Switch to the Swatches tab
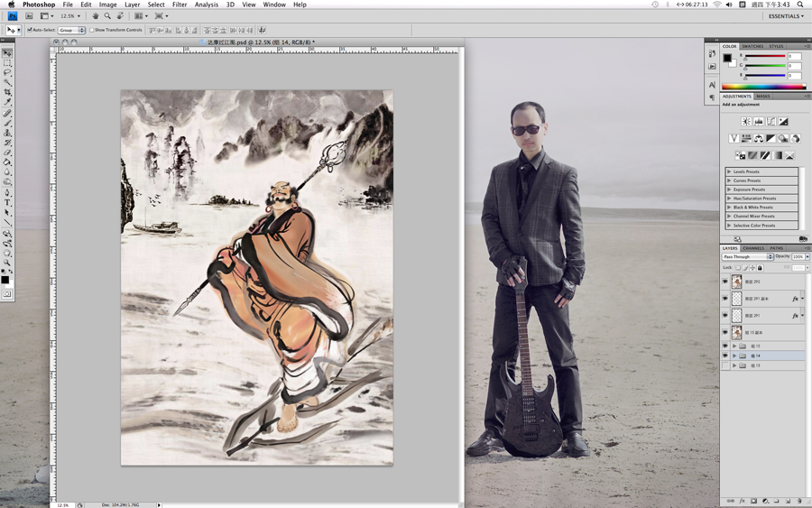The width and height of the screenshot is (812, 508). pos(752,46)
